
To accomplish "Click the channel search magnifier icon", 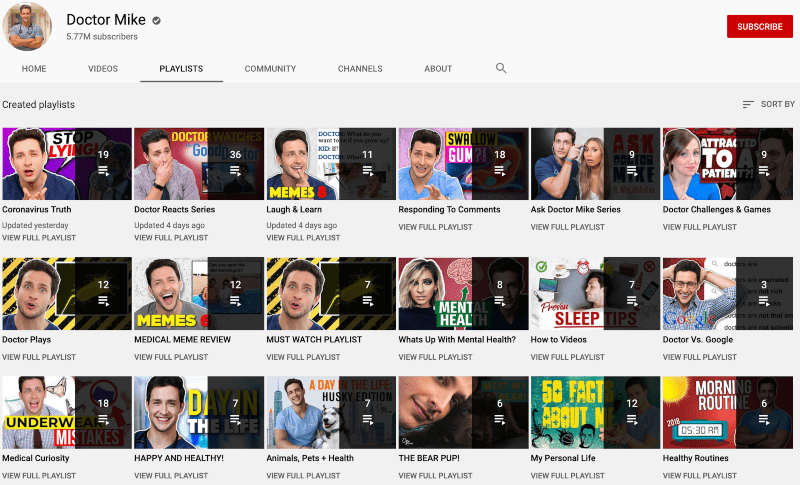I will pos(501,68).
